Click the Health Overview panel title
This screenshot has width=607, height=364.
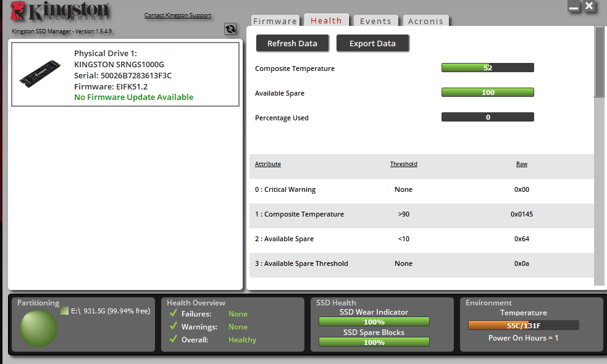196,303
